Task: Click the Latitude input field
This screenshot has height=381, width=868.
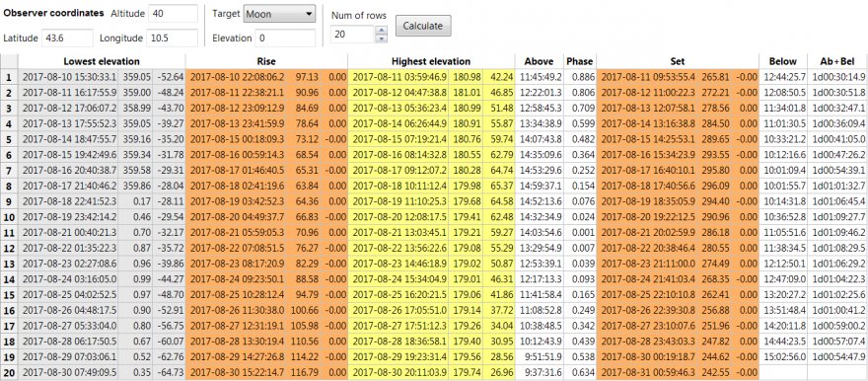Action: coord(67,38)
